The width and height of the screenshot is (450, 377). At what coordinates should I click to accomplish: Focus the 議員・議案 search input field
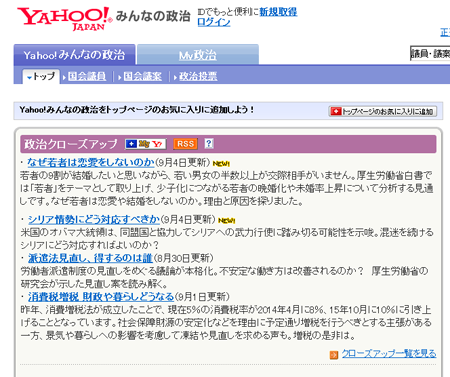(x=430, y=54)
